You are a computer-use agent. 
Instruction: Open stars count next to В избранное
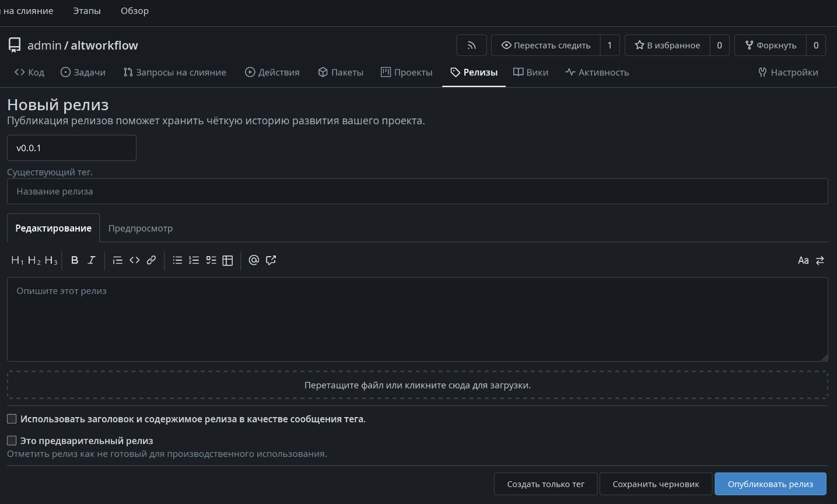click(x=719, y=45)
